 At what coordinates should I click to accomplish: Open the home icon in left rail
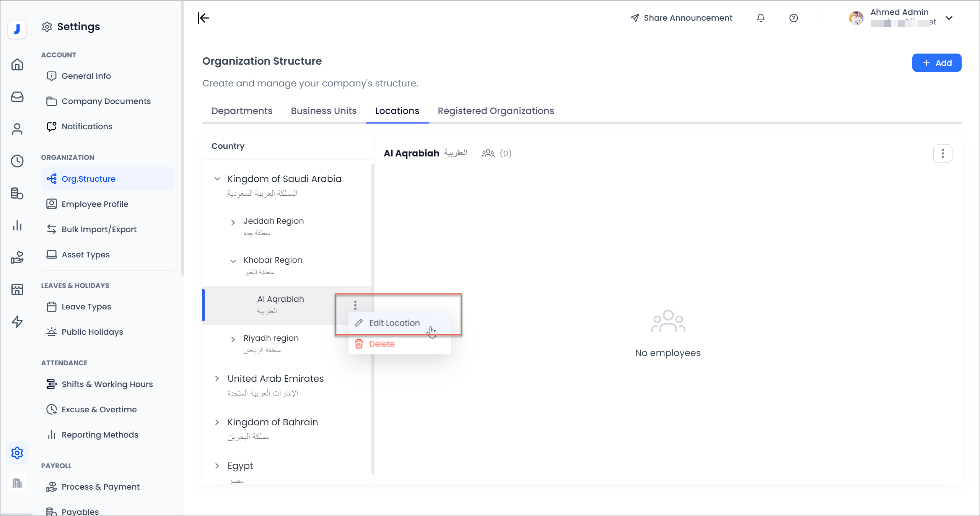click(x=17, y=65)
